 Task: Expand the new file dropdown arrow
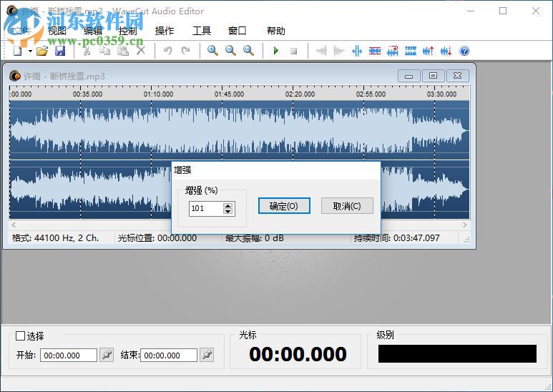(30, 51)
